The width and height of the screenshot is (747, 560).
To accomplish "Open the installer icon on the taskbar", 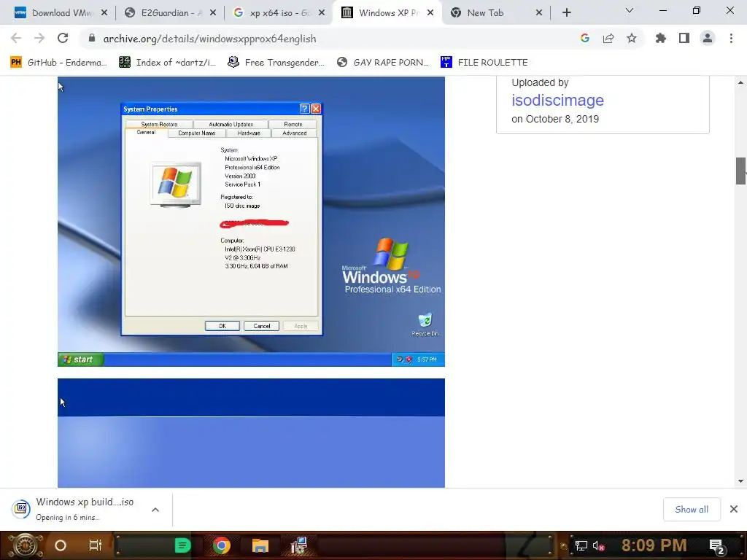I will point(299,545).
